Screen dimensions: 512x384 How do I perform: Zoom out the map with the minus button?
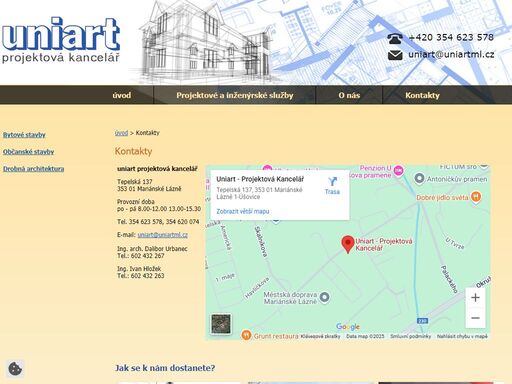[475, 318]
